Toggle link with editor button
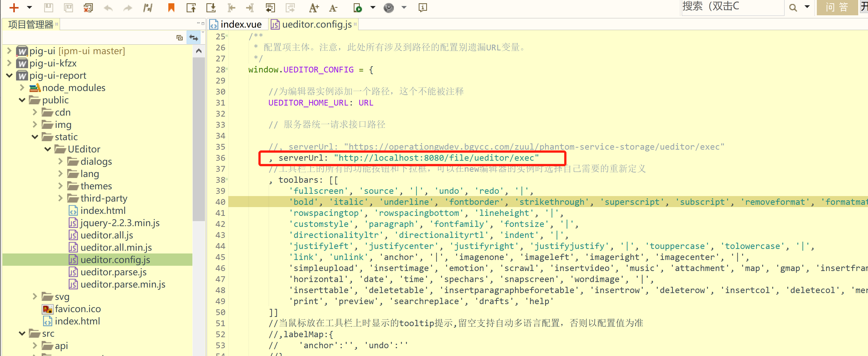The height and width of the screenshot is (356, 868). (194, 38)
